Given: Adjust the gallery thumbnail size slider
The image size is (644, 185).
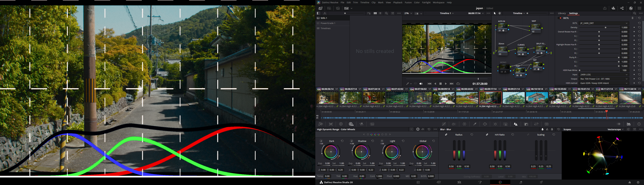Looking at the screenshot, I should click(x=345, y=13).
